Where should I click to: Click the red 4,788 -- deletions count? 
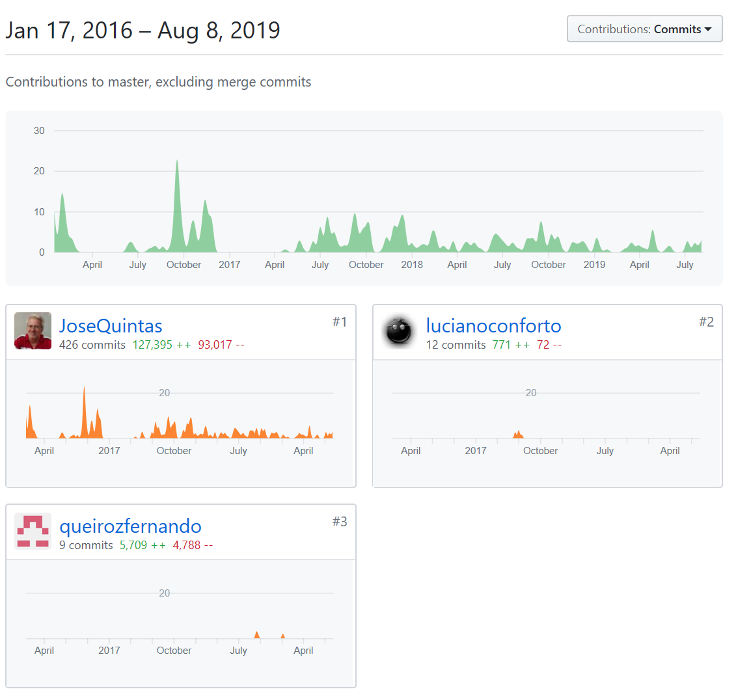193,545
